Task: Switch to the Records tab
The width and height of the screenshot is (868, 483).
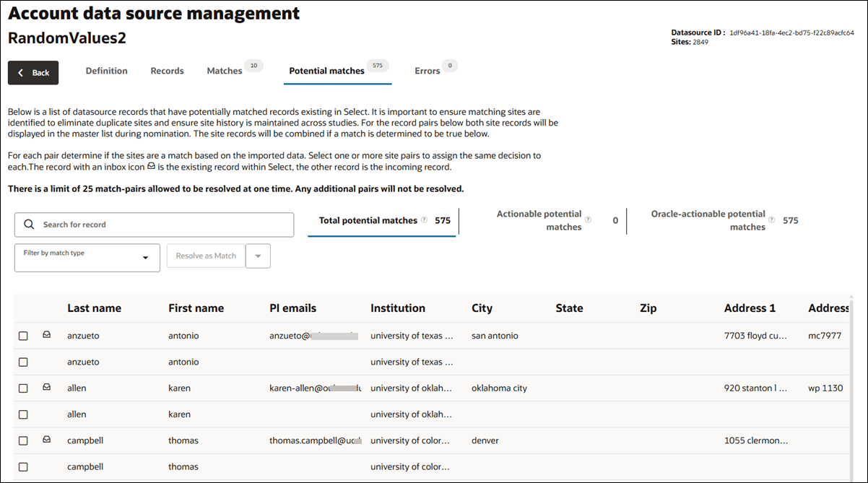Action: pos(167,71)
